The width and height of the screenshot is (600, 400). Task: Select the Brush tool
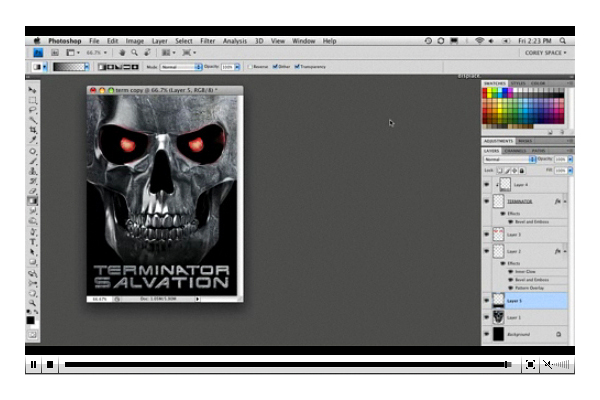click(33, 161)
